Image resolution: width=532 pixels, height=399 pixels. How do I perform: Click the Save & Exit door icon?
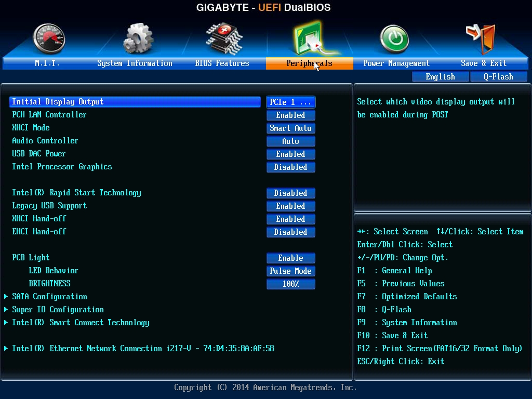click(481, 39)
